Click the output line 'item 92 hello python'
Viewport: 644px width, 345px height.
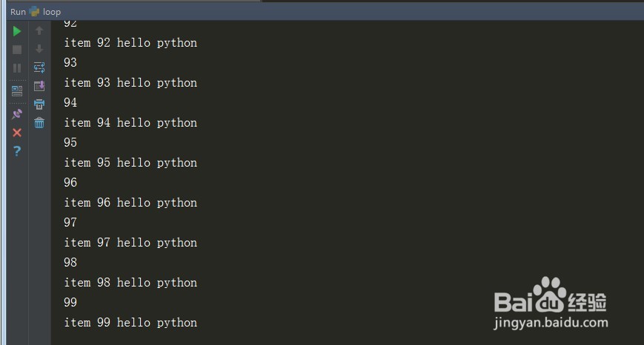tap(130, 43)
